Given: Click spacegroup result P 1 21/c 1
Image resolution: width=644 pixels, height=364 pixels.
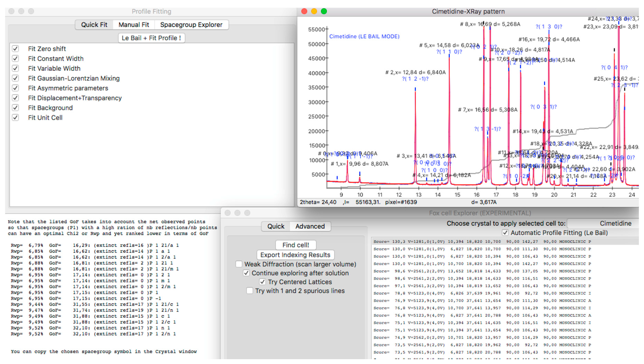Looking at the screenshot, I should tap(95, 304).
